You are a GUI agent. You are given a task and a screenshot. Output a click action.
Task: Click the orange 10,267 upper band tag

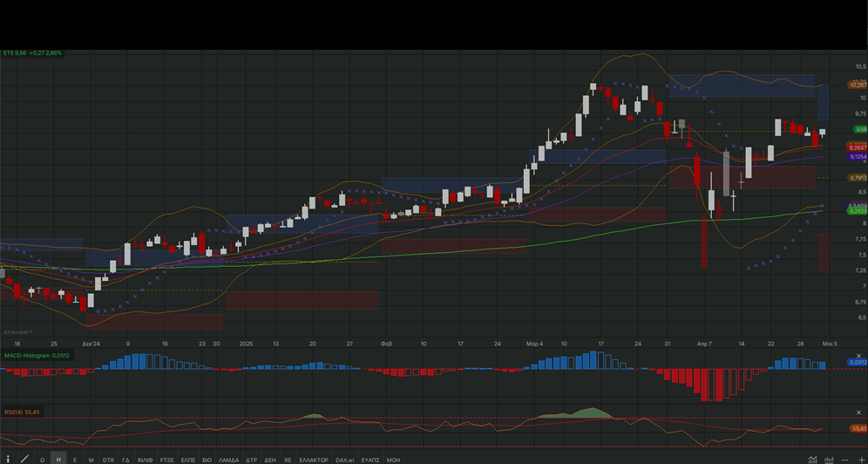[x=858, y=85]
